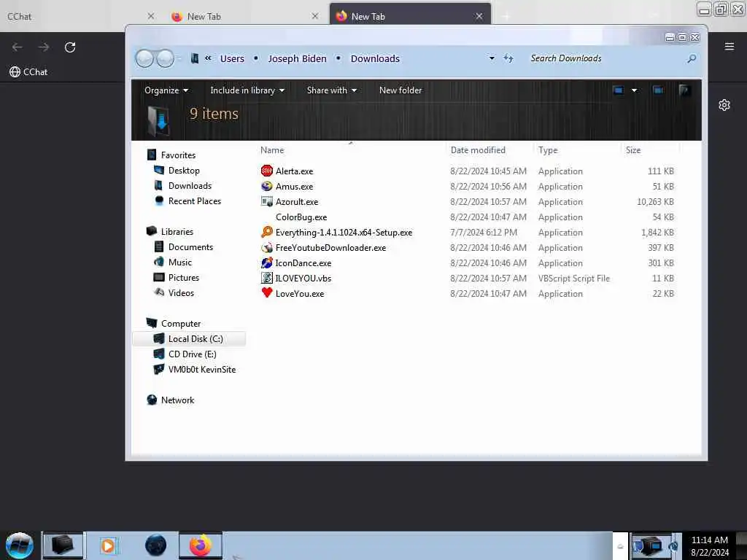The height and width of the screenshot is (560, 747).
Task: Sort files by the Type column
Action: tap(548, 150)
